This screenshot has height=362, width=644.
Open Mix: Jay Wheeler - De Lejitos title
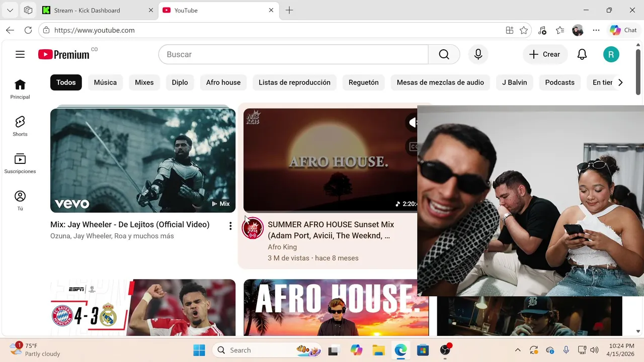(x=130, y=225)
